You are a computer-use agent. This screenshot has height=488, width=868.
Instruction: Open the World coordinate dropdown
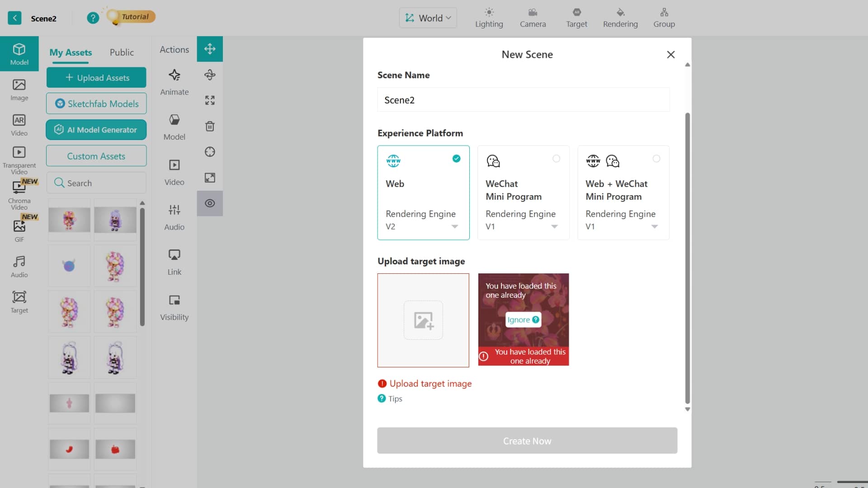click(x=428, y=18)
